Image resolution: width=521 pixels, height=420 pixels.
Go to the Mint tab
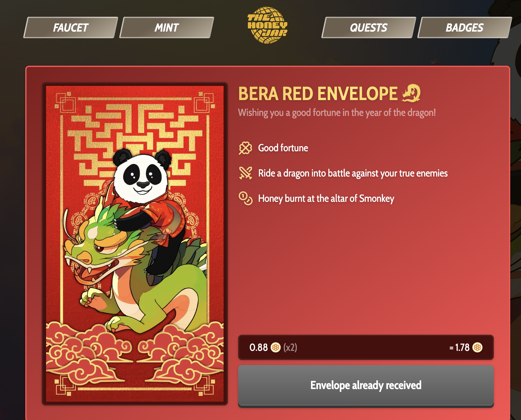167,27
